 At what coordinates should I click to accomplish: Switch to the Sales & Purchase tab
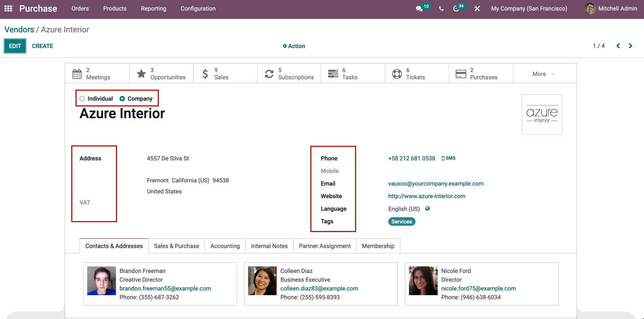176,246
